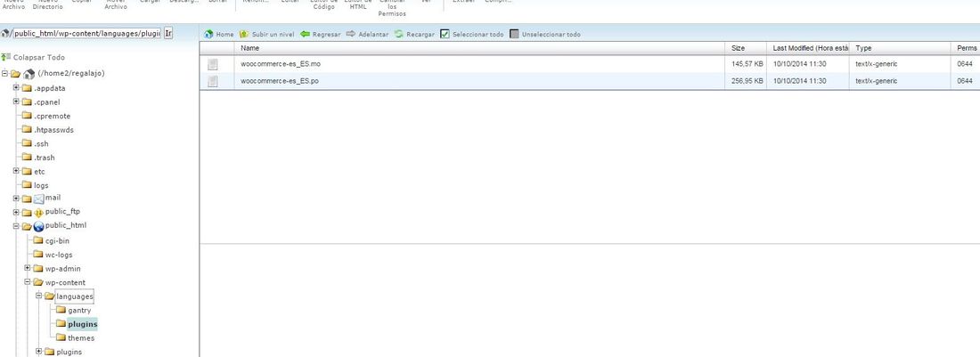This screenshot has width=980, height=357.
Task: Click the Colapsar Todo tree icon
Action: pyautogui.click(x=5, y=57)
